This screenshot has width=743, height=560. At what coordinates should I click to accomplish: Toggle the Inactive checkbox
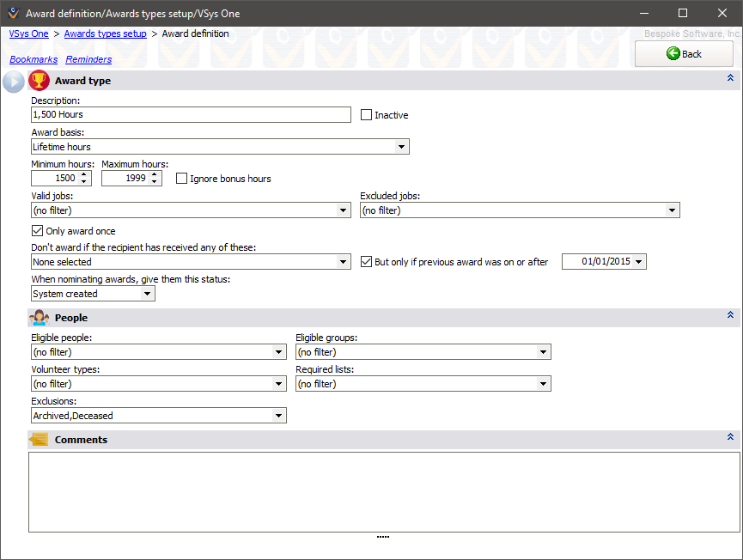[x=367, y=115]
